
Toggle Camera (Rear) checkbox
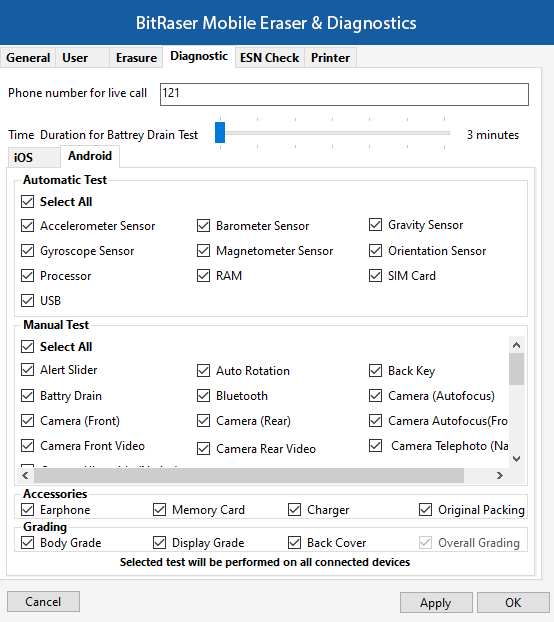tap(203, 420)
